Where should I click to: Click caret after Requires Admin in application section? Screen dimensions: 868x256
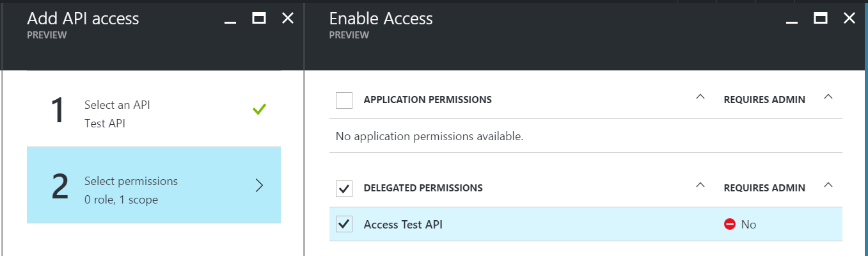(x=828, y=97)
